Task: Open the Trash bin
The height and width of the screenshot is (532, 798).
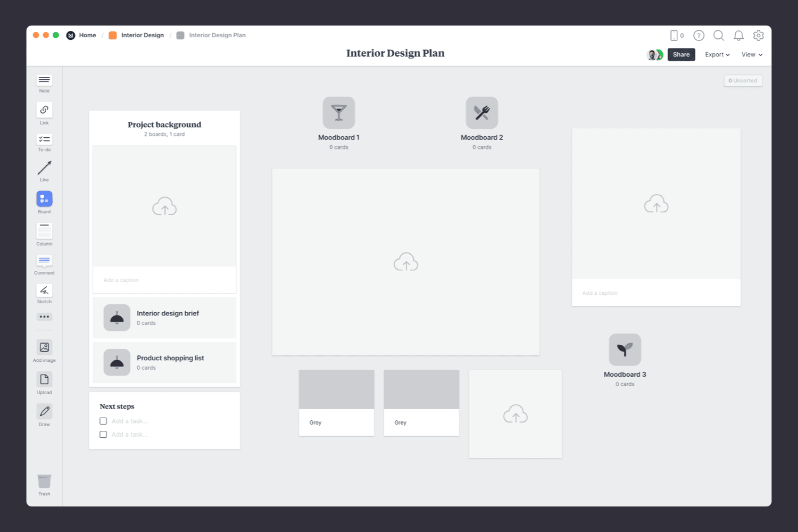Action: 44,482
